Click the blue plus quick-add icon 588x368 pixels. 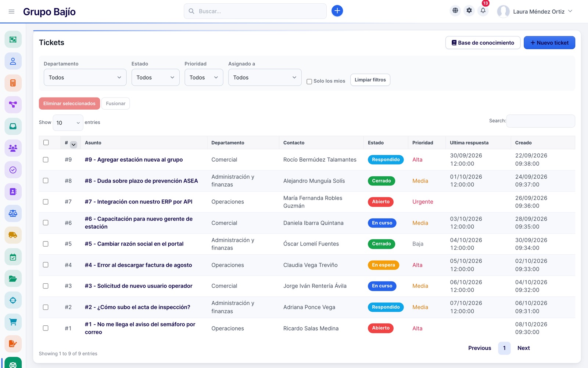point(337,11)
